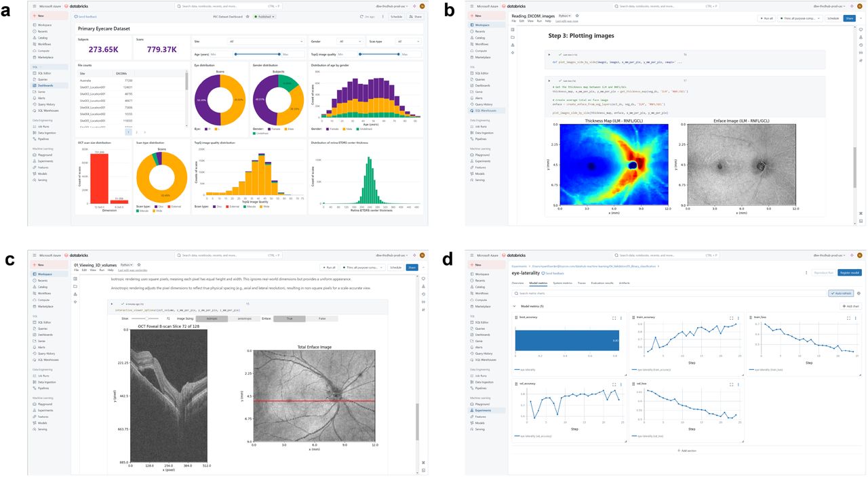Toggle Auto refresh in panel d
This screenshot has height=477, width=868.
841,293
